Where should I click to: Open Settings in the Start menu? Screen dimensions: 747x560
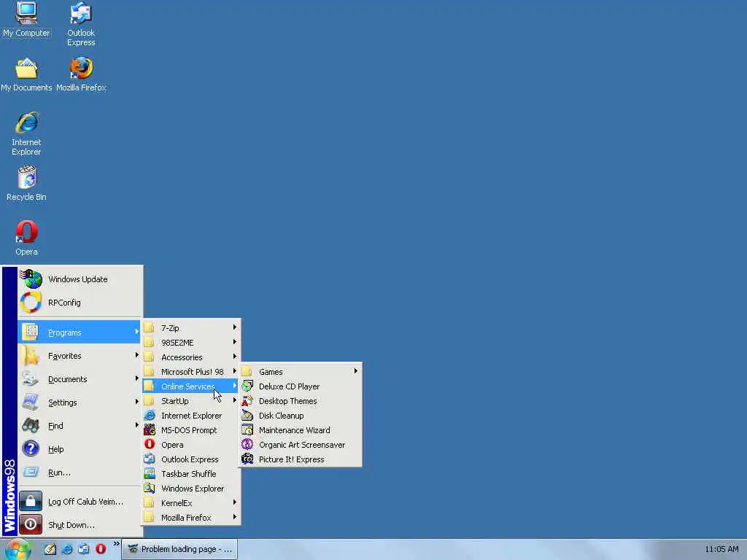point(80,402)
